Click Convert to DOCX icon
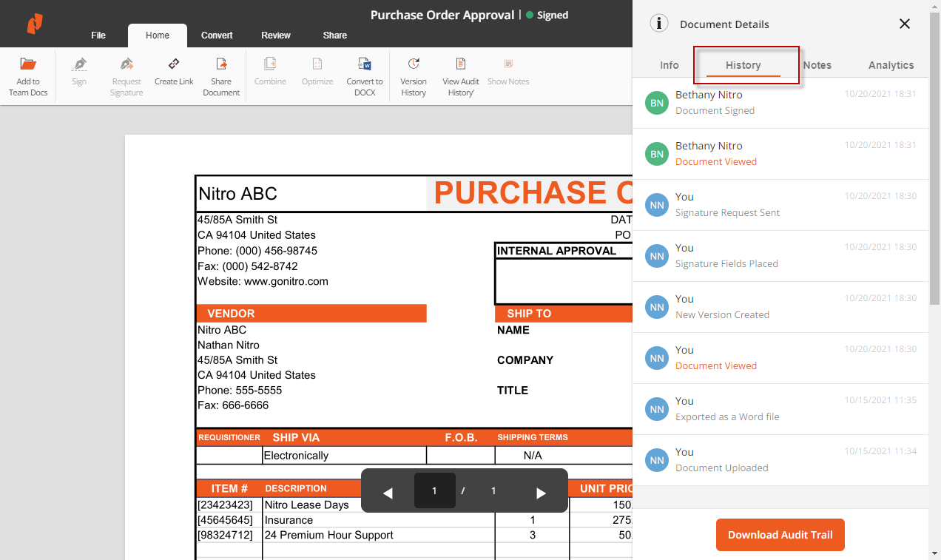This screenshot has width=941, height=560. click(364, 64)
